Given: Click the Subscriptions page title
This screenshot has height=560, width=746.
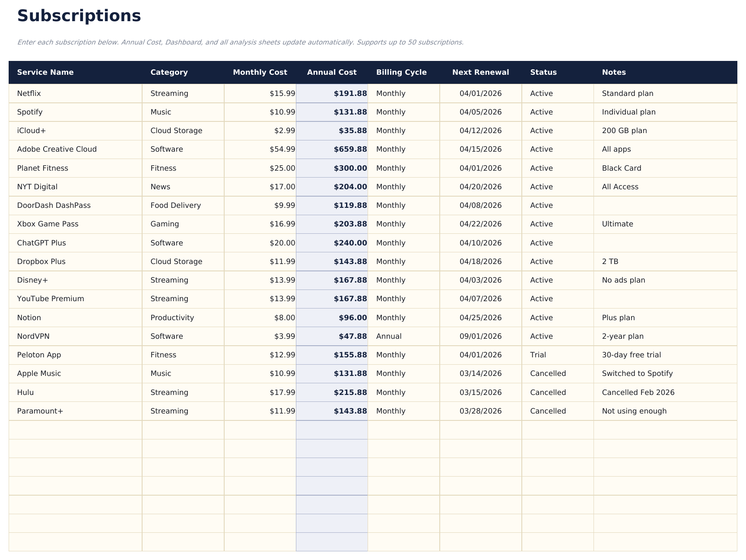Looking at the screenshot, I should click(79, 16).
